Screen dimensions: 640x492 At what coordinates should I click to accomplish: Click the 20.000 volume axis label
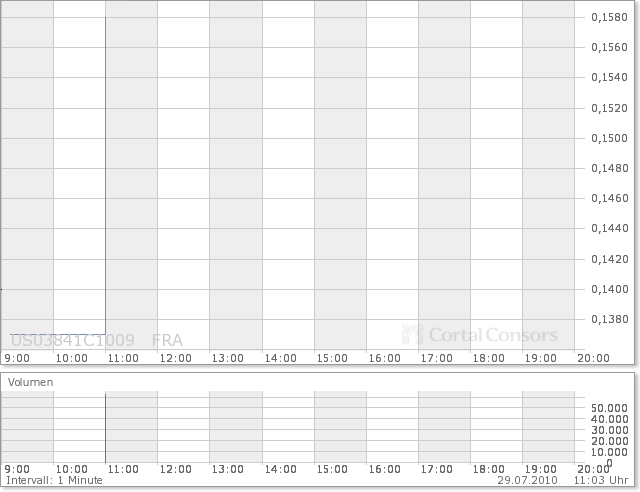(609, 441)
